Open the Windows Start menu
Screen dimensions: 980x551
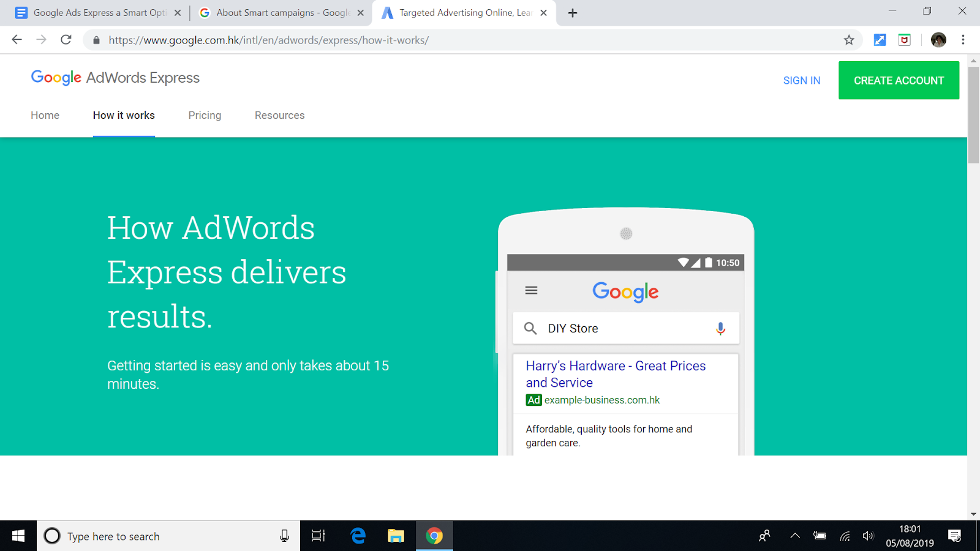point(18,536)
